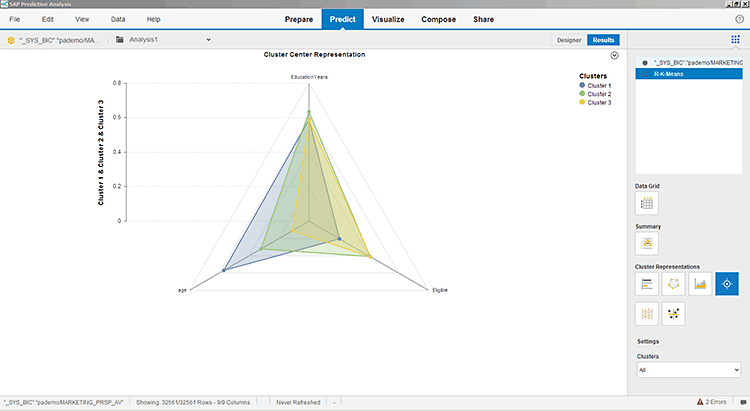Click the "_SYS_BIC"."pademo/MA... dataset label
Image resolution: width=750 pixels, height=411 pixels.
(x=60, y=41)
